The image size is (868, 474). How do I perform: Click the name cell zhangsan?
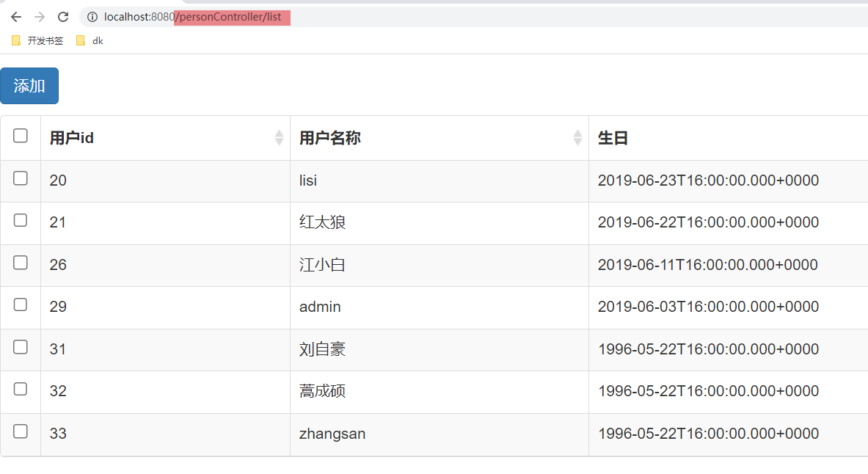tap(440, 434)
